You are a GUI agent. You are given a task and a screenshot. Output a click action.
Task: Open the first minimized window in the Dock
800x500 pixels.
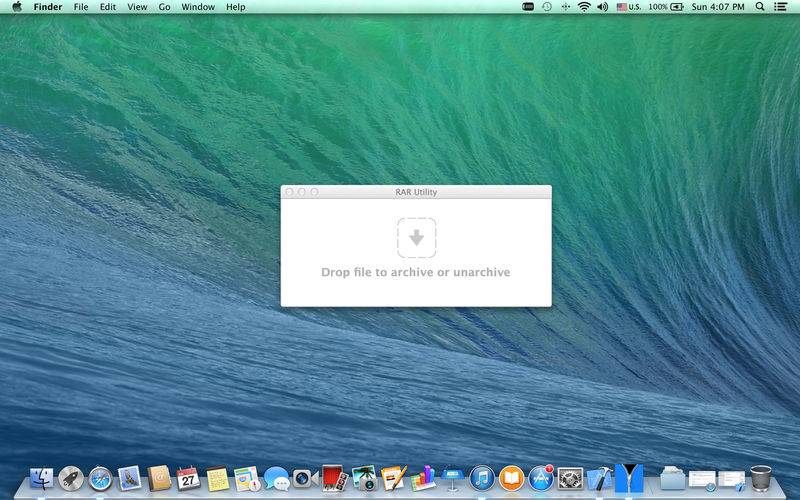tap(703, 480)
